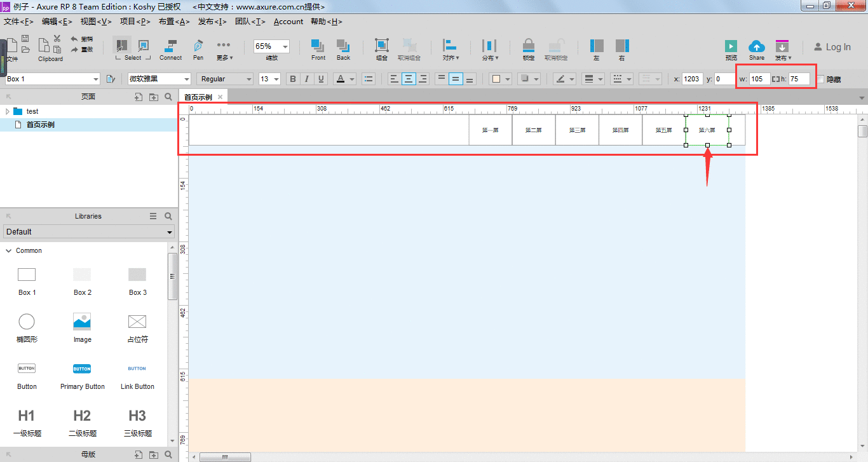Toggle the 隐藏 hidden checkbox

820,79
